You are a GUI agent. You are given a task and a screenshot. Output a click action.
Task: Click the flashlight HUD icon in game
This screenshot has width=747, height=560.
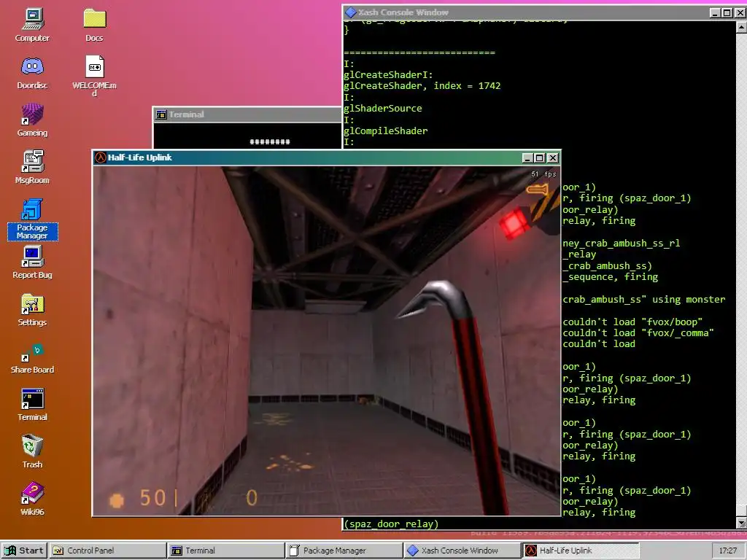tap(538, 190)
